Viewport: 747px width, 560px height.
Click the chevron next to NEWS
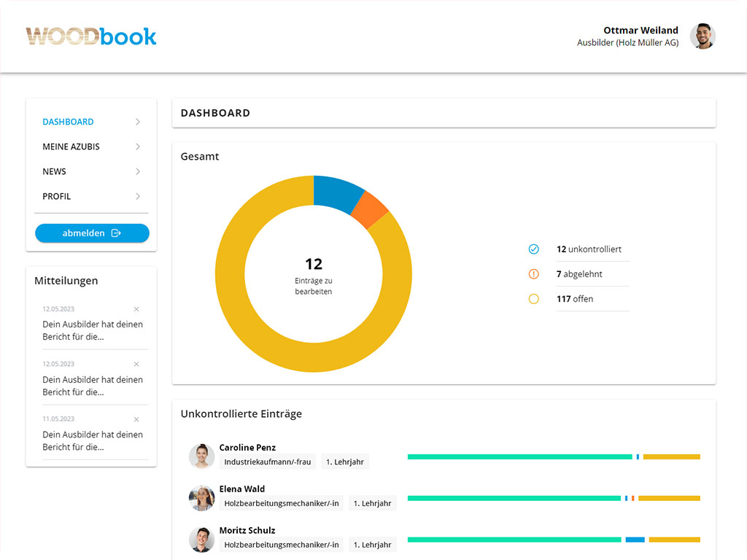[x=138, y=171]
